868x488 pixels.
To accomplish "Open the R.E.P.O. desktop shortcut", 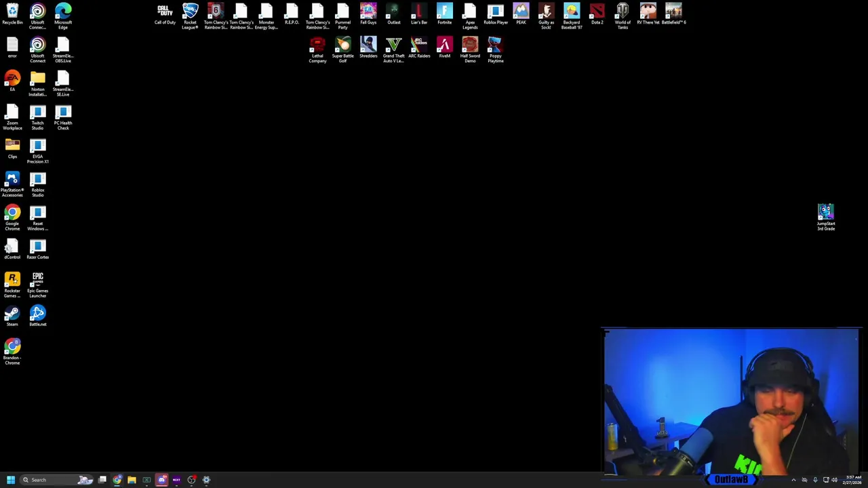I will point(292,15).
